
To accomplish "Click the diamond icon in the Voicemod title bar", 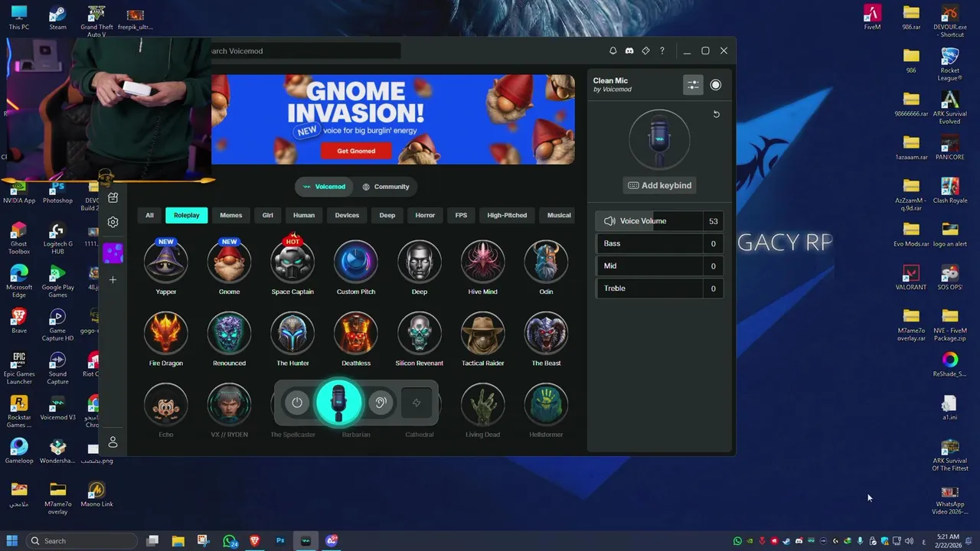I will (x=645, y=51).
